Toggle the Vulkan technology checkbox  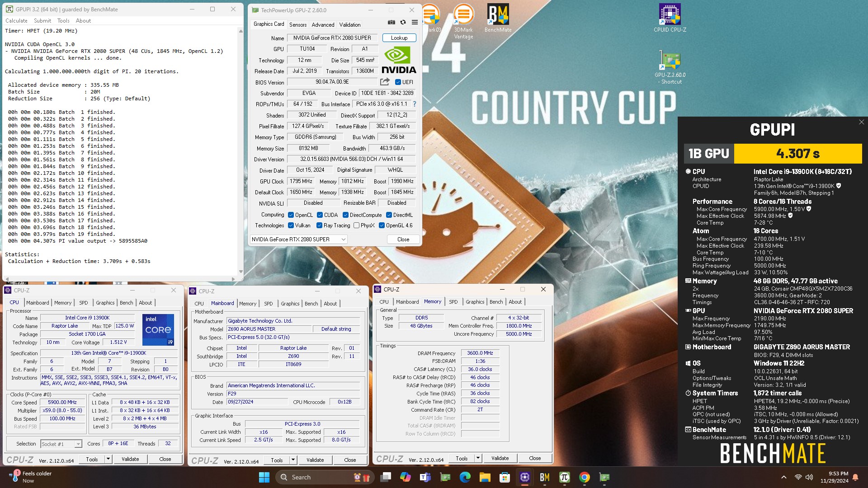(x=291, y=225)
